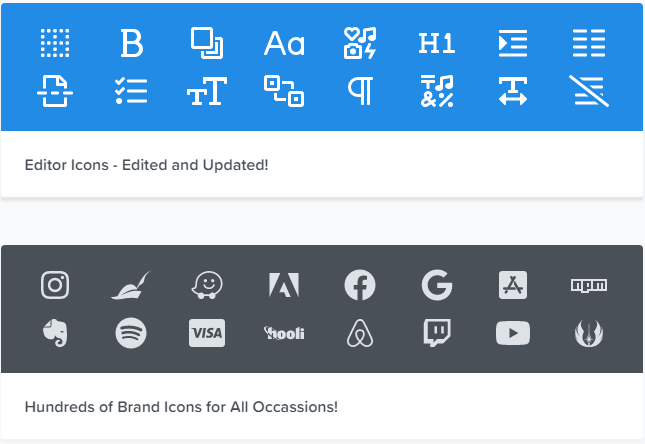645x444 pixels.
Task: Click the paragraph pilcrow icon
Action: (x=361, y=91)
